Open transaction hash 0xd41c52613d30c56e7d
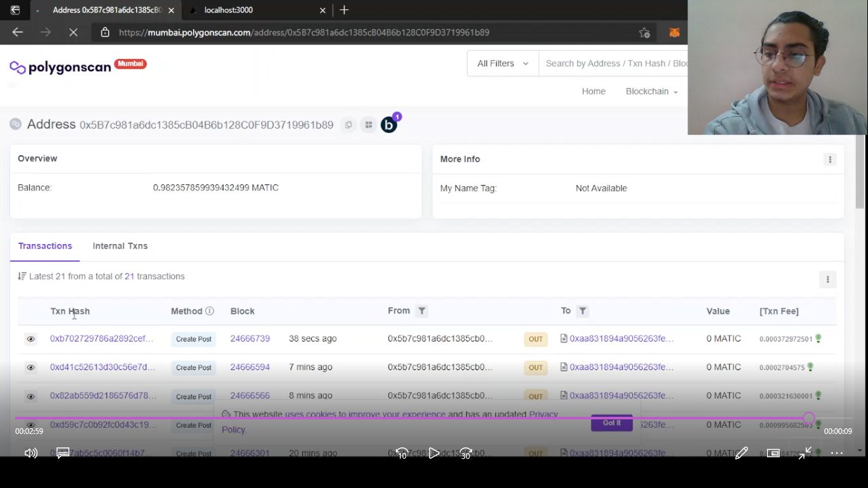 click(x=102, y=367)
